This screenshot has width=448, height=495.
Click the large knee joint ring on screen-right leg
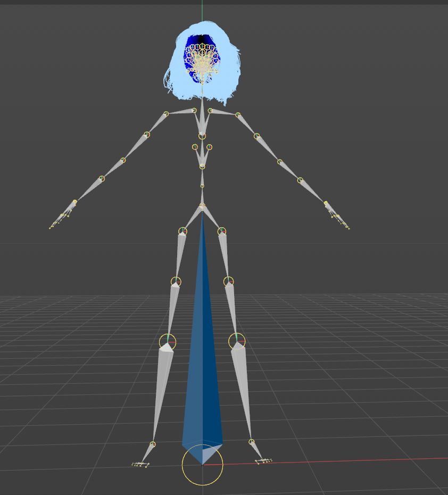236,341
